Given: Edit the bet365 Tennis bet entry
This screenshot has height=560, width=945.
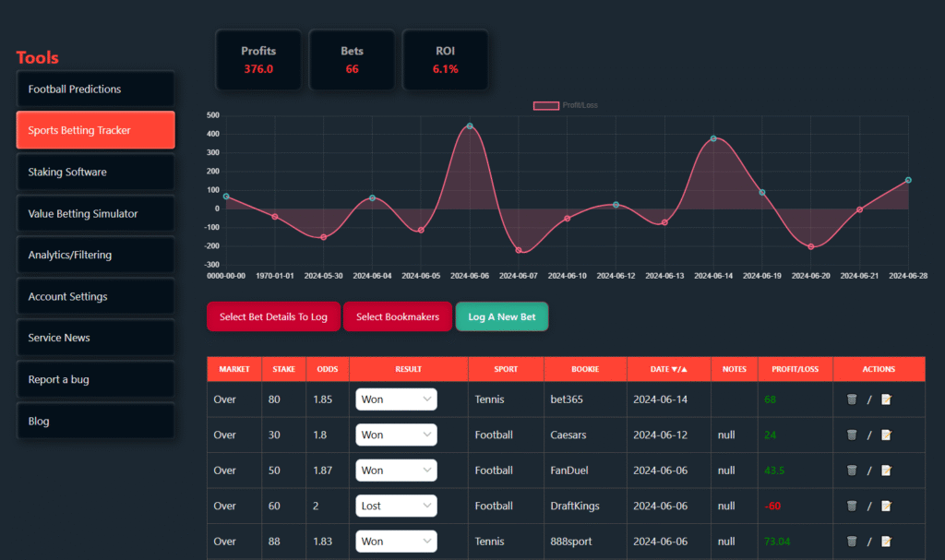Looking at the screenshot, I should pos(887,399).
